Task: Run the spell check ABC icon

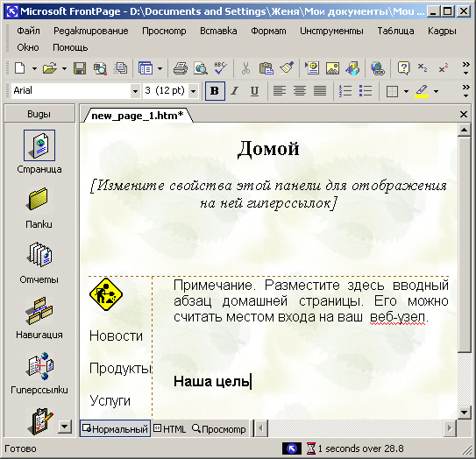Action: (220, 68)
